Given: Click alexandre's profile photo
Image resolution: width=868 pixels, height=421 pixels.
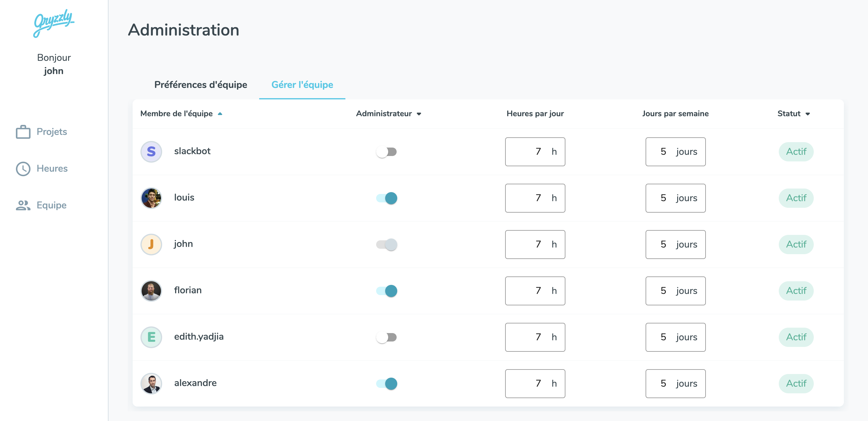Looking at the screenshot, I should point(151,384).
